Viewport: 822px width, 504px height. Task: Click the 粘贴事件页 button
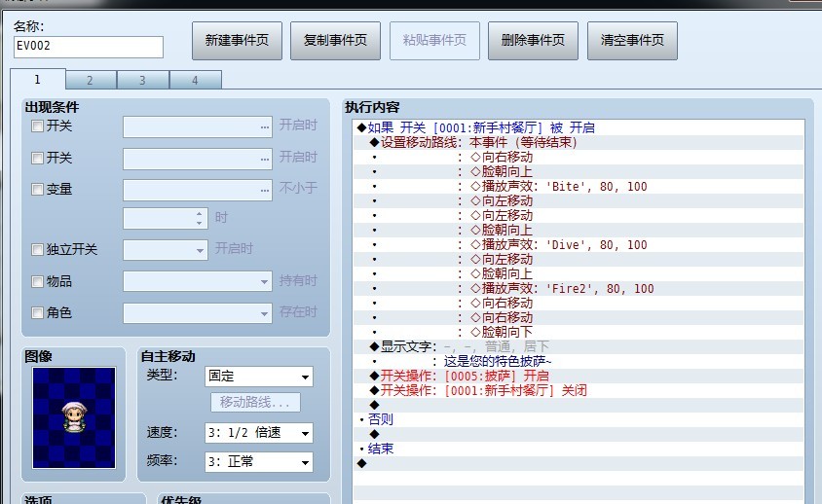[x=434, y=40]
